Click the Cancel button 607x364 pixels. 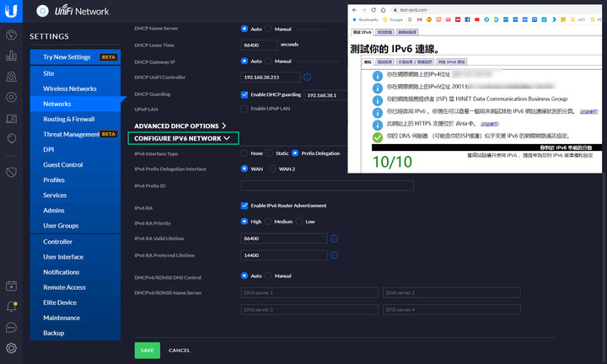(x=180, y=351)
